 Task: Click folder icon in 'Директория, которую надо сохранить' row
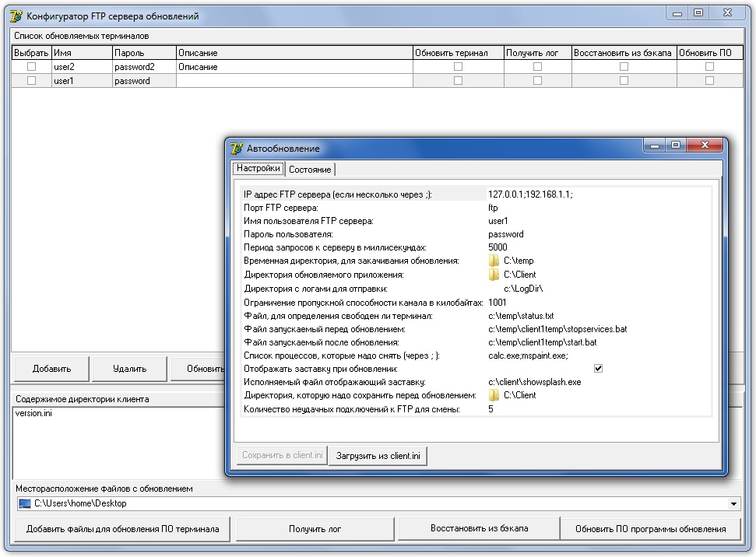(494, 395)
